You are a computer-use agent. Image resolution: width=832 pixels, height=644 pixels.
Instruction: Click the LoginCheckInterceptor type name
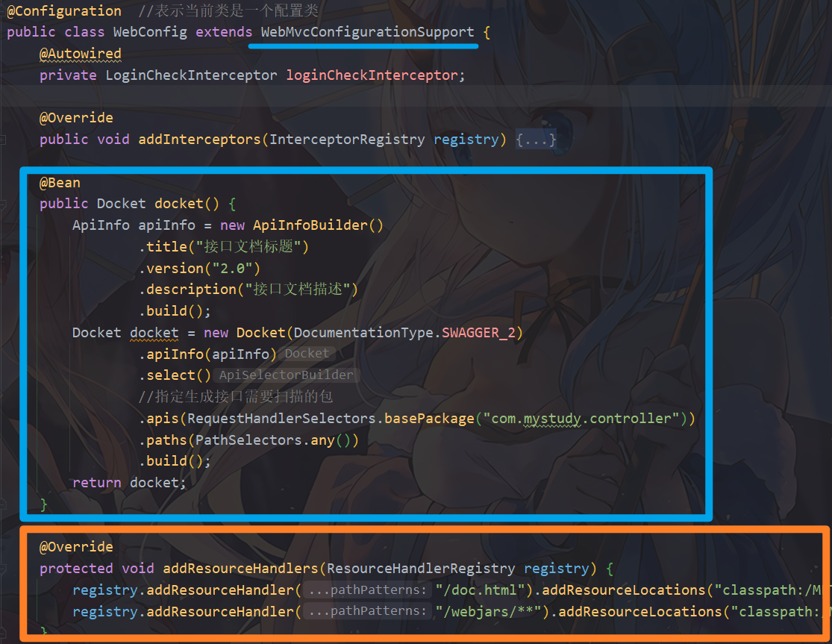point(191,75)
